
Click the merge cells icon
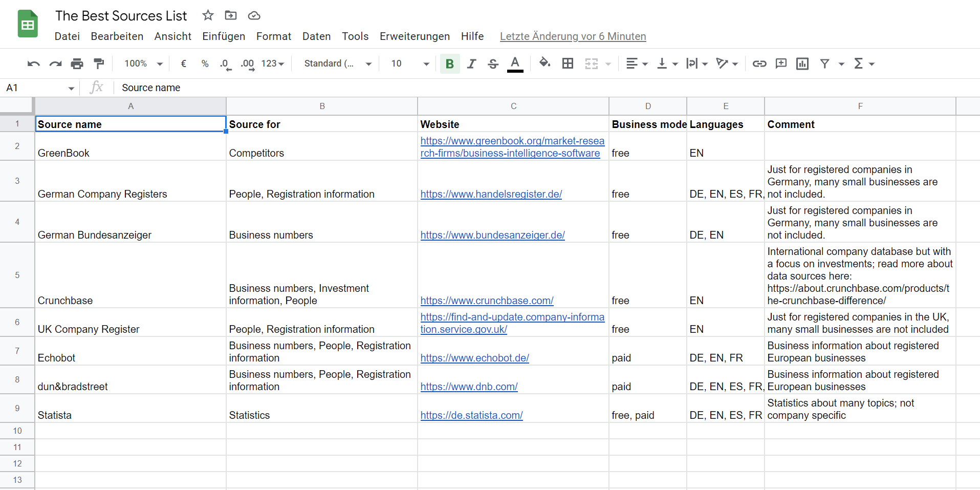[x=592, y=63]
